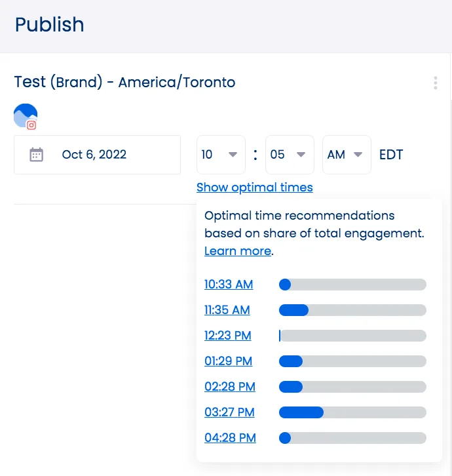The image size is (452, 476).
Task: Select the 12:23 PM optimal time
Action: (227, 336)
